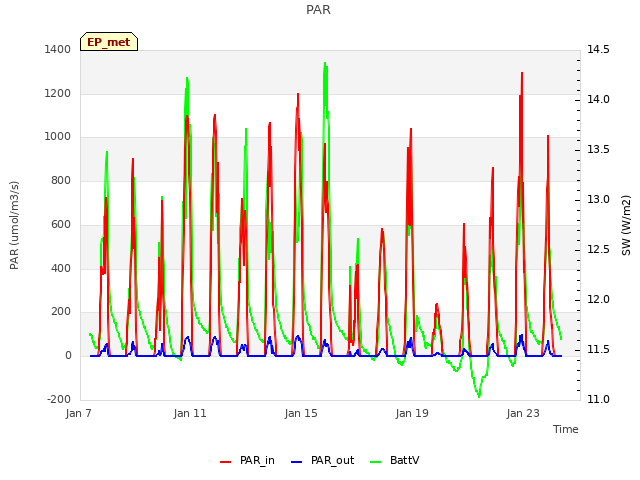The image size is (640, 480).
Task: Toggle the PAR_out legend entry
Action: pos(322,461)
